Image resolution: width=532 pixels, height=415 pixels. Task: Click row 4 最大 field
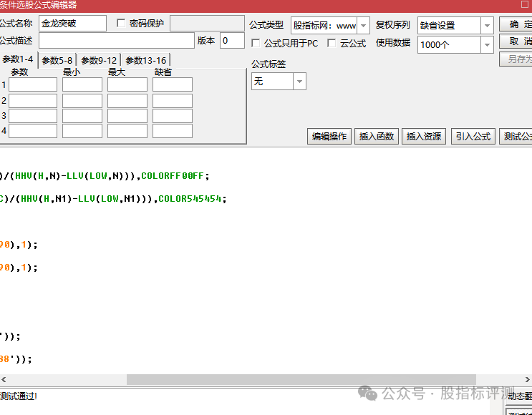[127, 131]
